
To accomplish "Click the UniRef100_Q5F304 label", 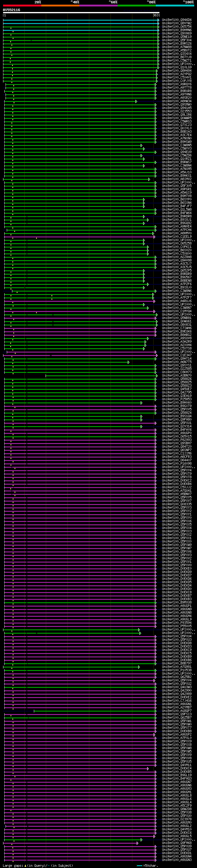I will click(x=177, y=40).
